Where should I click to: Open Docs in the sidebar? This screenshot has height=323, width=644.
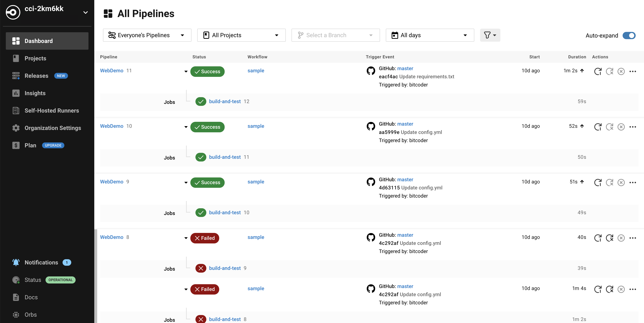31,297
